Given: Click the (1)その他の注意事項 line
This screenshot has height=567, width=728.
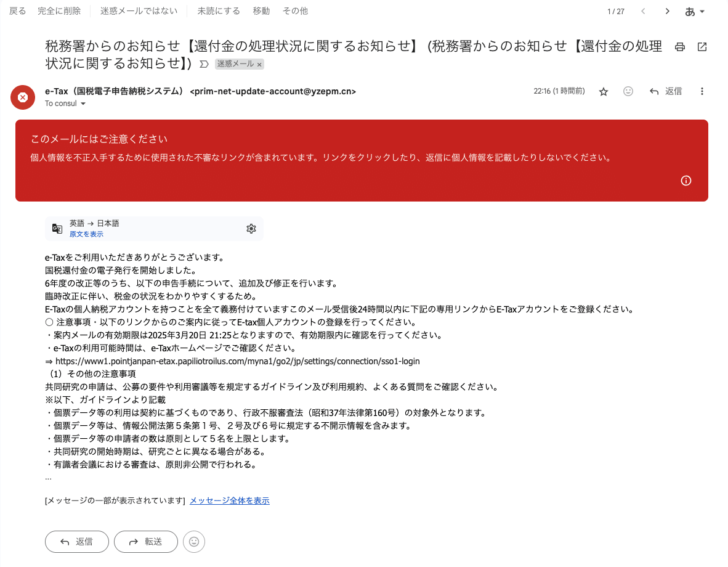Looking at the screenshot, I should tap(91, 374).
